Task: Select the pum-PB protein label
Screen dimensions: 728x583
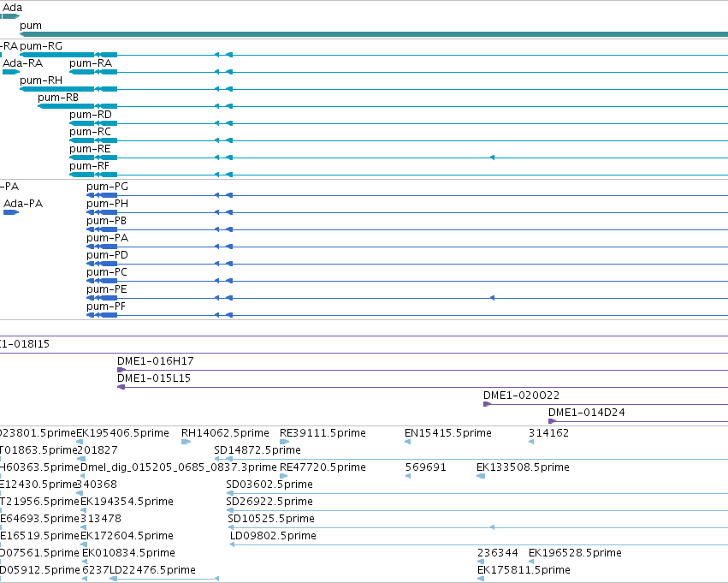Action: coord(106,221)
